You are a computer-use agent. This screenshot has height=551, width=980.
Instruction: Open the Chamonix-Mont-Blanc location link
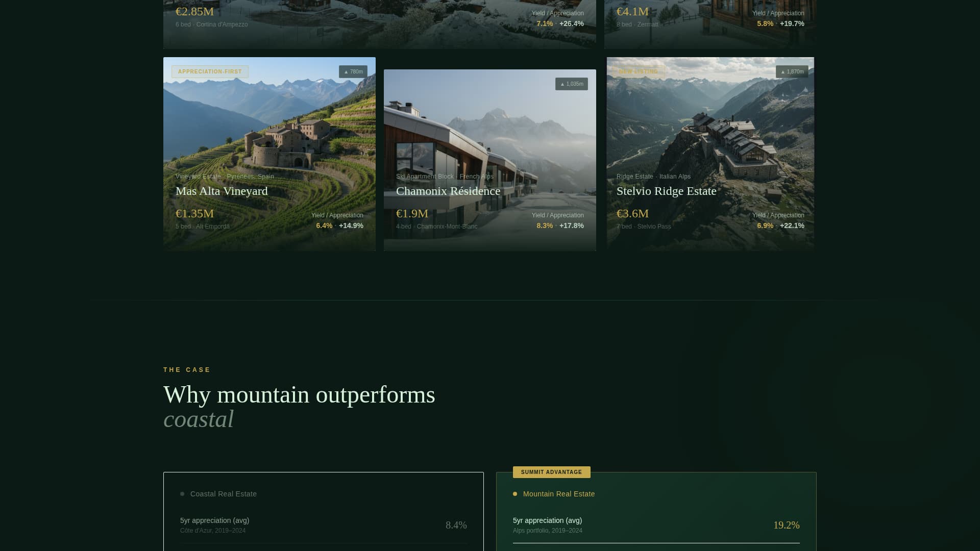tap(448, 226)
